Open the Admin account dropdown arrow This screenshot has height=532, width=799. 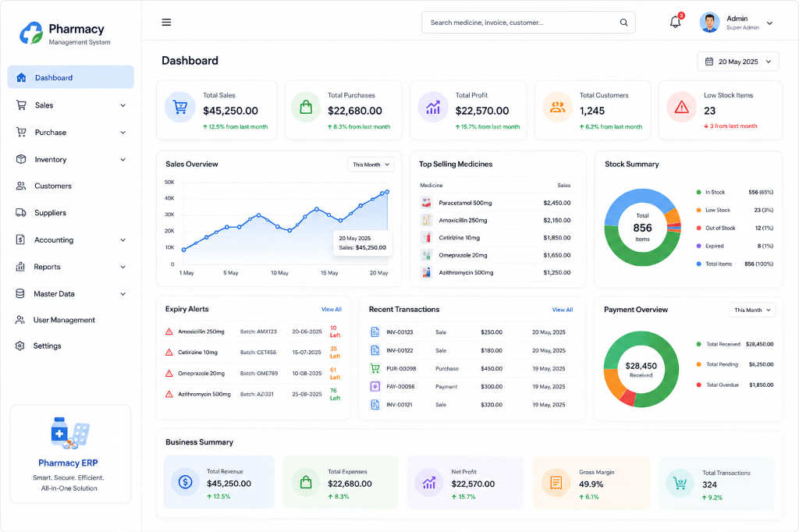tap(769, 23)
